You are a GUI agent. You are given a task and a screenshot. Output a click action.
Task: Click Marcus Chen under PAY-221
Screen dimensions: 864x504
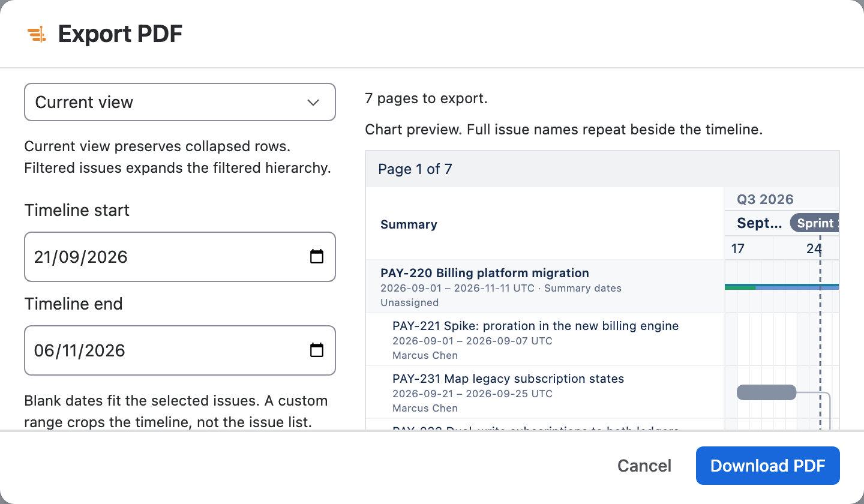point(425,355)
